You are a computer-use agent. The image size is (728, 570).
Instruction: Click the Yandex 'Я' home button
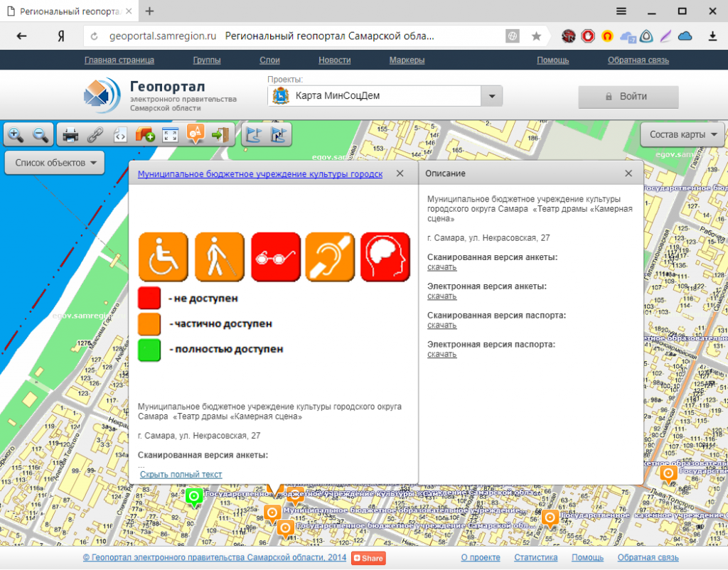(61, 36)
